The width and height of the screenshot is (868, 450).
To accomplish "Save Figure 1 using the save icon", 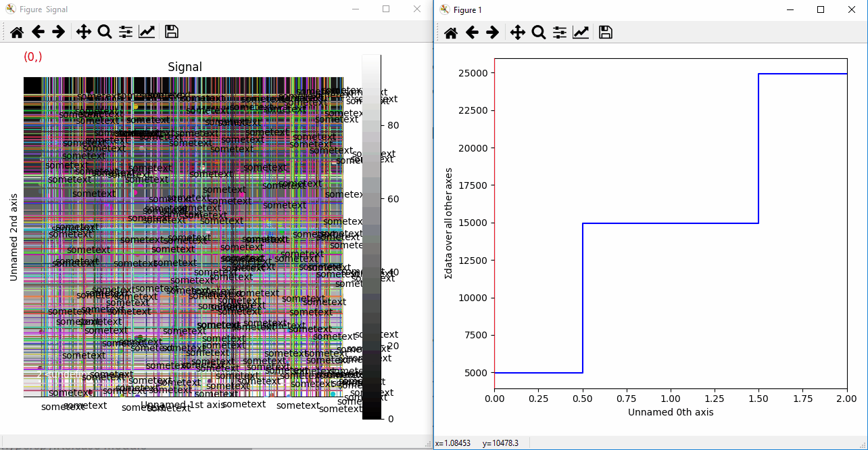I will 605,32.
